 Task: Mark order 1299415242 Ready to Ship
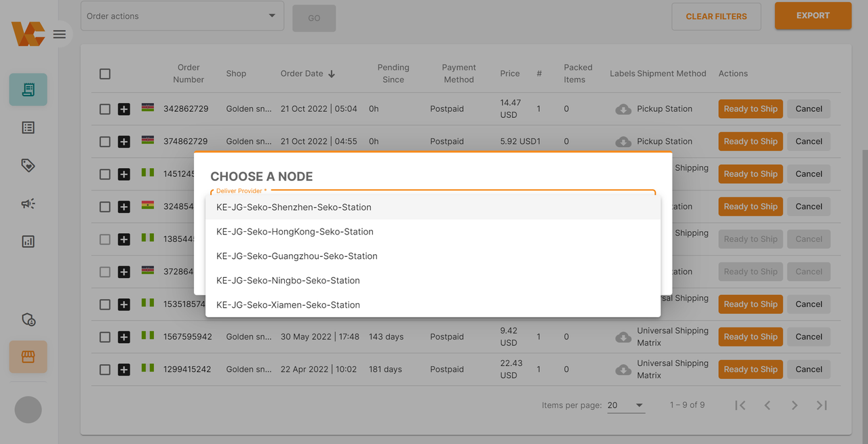tap(751, 369)
